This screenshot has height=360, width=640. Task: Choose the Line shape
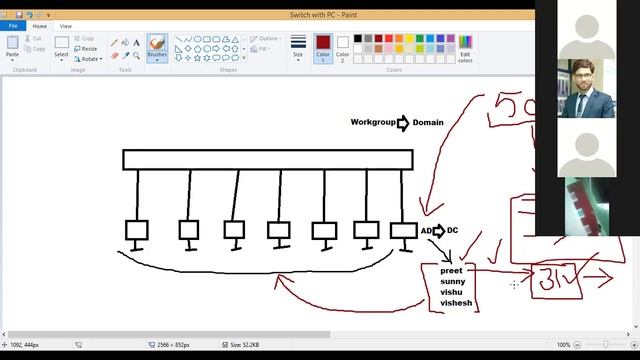point(179,40)
